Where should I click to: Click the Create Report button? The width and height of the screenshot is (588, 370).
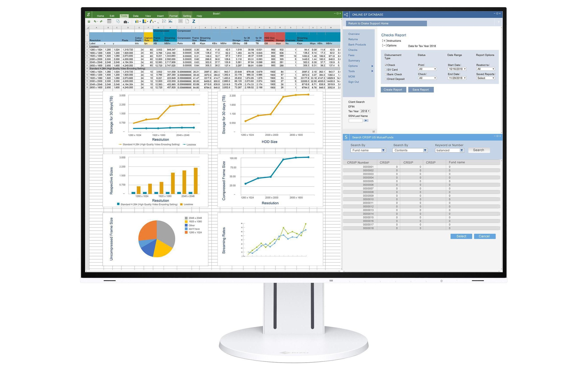[392, 89]
